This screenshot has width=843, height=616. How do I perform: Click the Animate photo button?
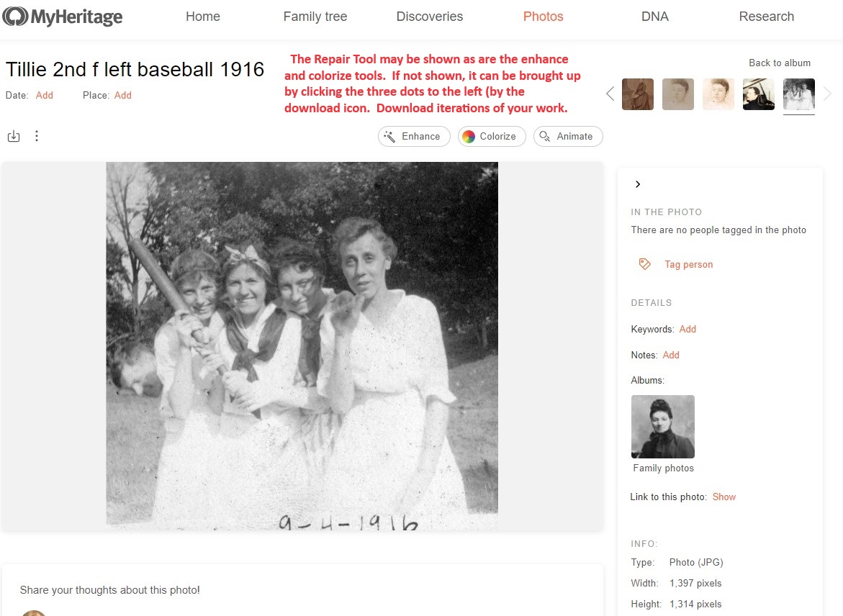(x=568, y=137)
